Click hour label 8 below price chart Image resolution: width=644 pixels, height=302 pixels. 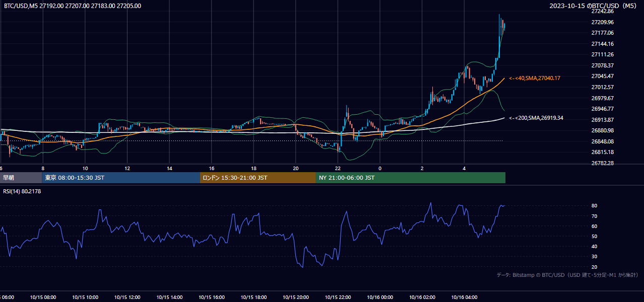(43, 169)
